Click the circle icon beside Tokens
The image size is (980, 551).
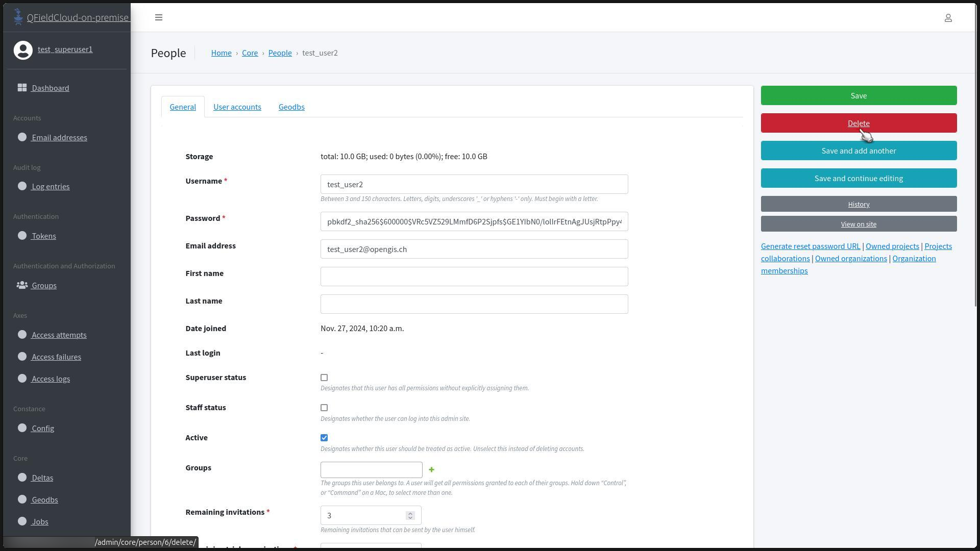tap(22, 236)
